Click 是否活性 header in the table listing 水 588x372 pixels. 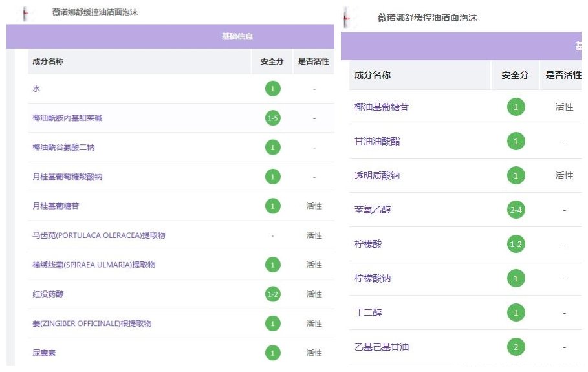pos(314,61)
